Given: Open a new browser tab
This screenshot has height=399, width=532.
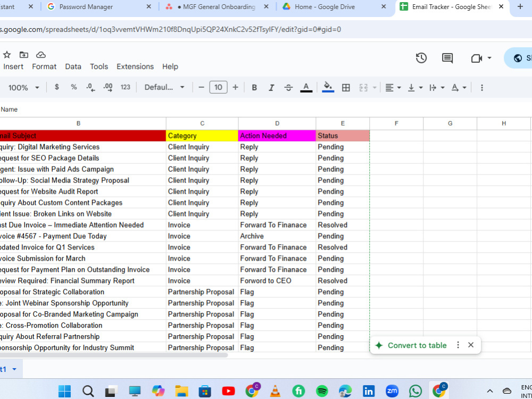Looking at the screenshot, I should 520,7.
